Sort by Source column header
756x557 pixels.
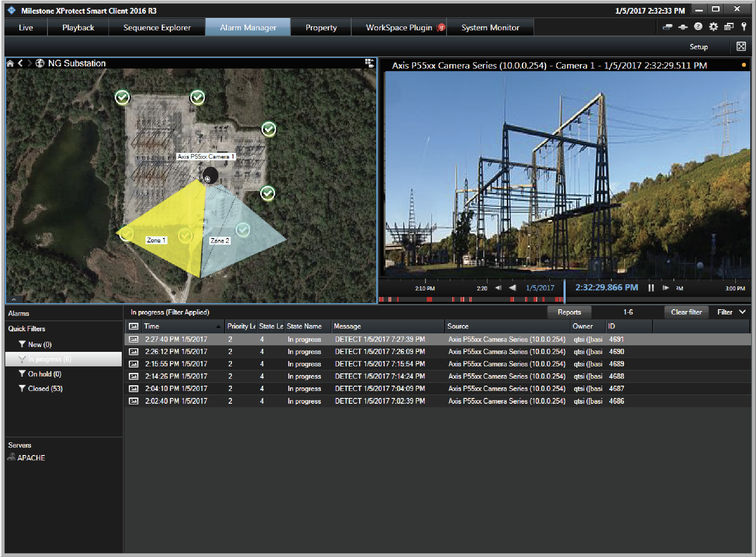point(507,326)
